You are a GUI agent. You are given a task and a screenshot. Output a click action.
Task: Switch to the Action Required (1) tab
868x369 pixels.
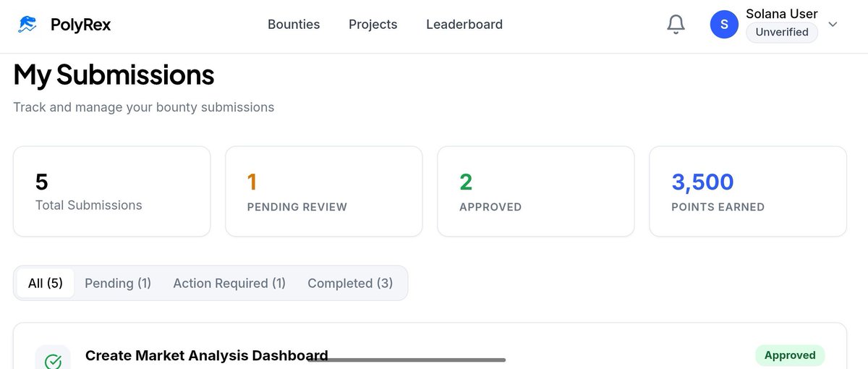tap(229, 283)
